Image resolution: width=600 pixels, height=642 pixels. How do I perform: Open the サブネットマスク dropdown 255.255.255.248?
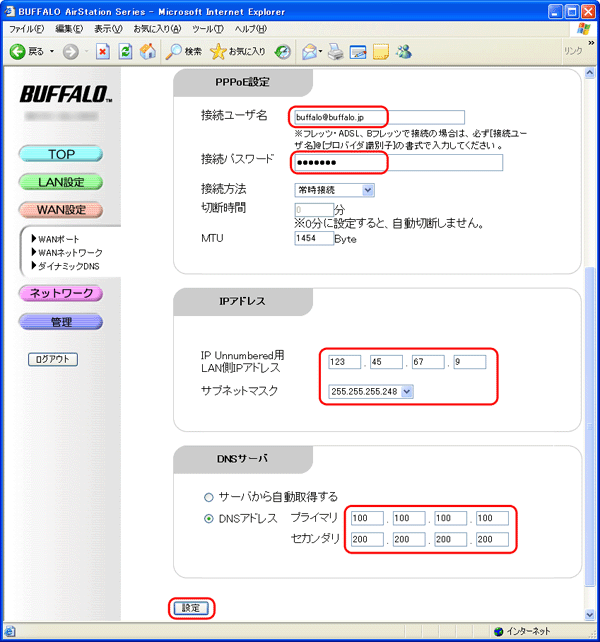click(x=371, y=391)
